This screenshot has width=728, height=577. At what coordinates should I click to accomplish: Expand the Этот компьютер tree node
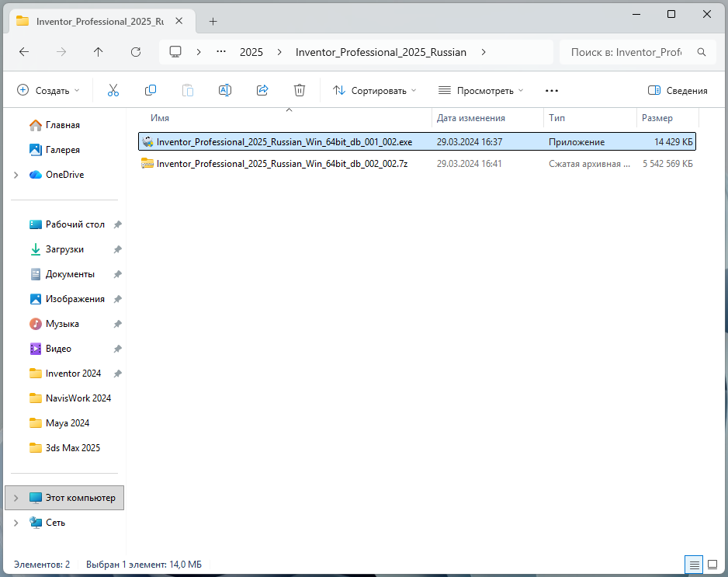coord(16,498)
